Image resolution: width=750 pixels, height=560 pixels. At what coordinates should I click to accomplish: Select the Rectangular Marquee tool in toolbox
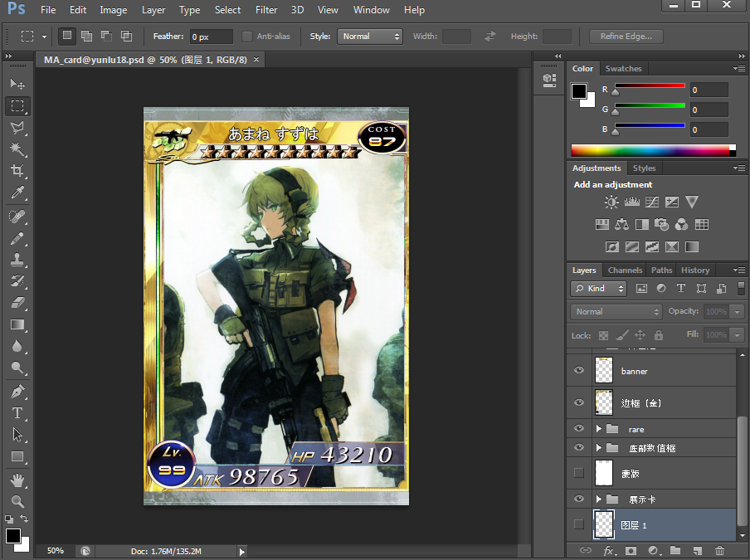(17, 105)
